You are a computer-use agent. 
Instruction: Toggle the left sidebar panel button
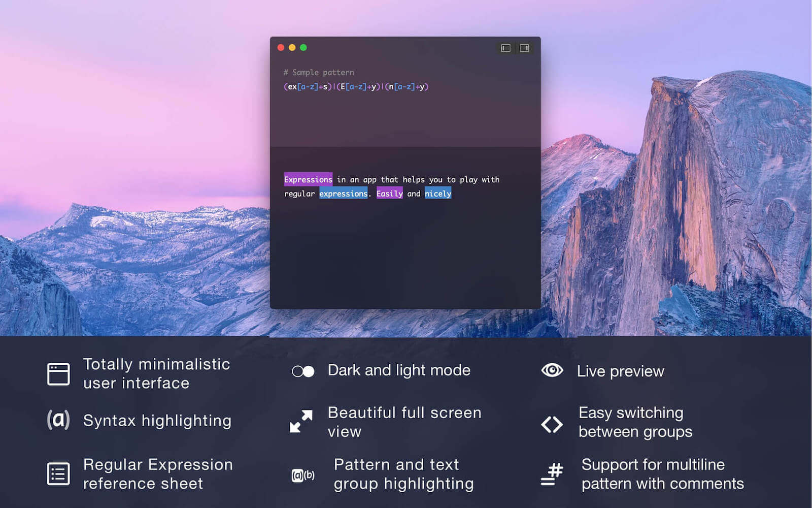pos(505,48)
